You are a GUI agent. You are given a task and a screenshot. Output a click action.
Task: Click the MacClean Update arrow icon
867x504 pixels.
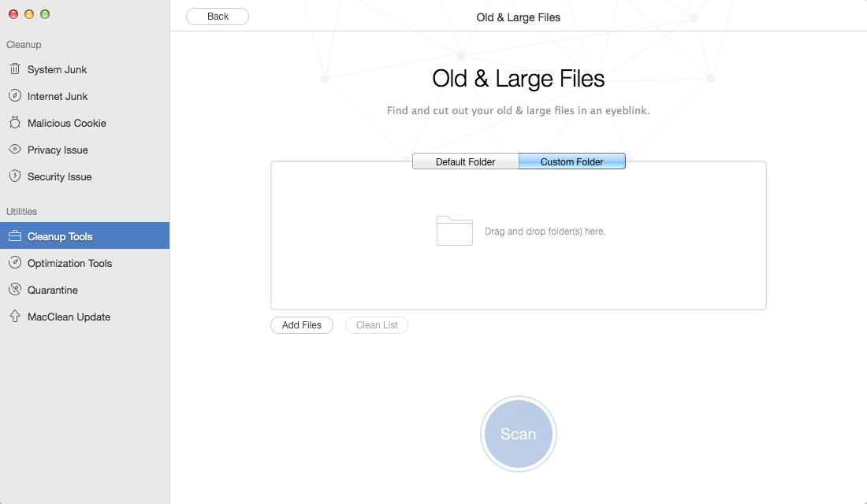(15, 316)
